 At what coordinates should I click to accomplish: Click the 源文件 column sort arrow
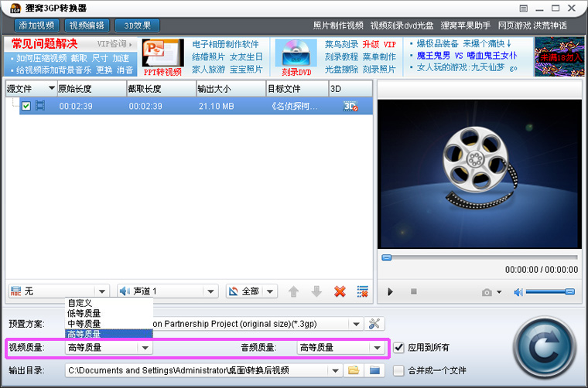coord(52,88)
